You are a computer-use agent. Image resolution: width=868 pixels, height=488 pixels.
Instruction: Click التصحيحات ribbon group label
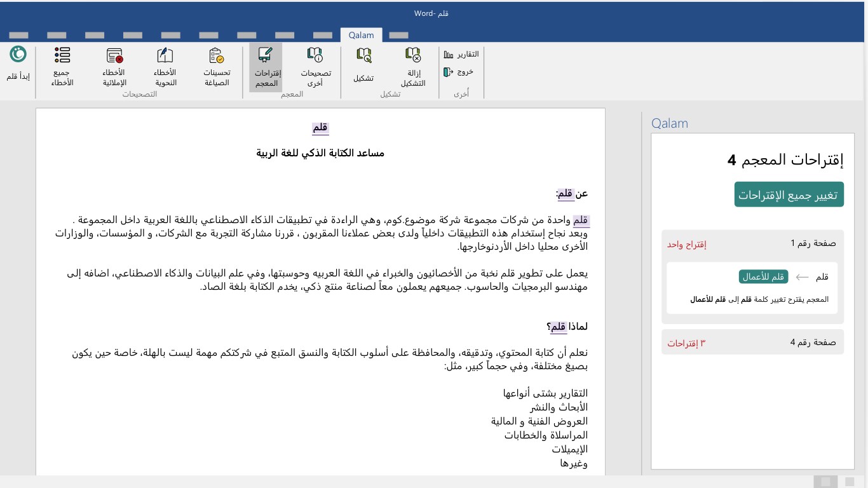pyautogui.click(x=139, y=94)
